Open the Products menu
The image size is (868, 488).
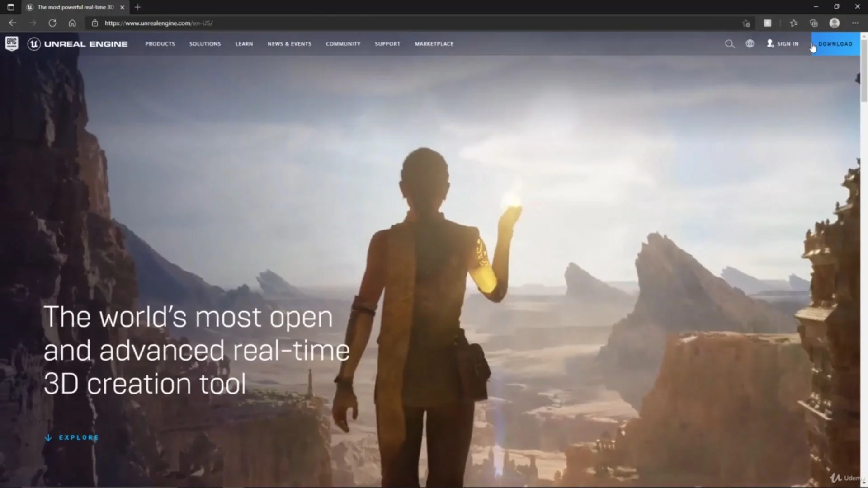[x=160, y=44]
